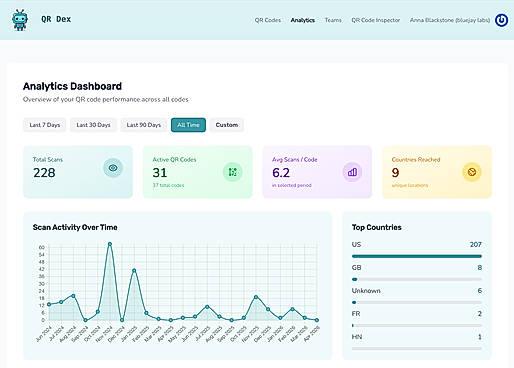This screenshot has height=368, width=514.
Task: Click the globe icon in Countries Reached card
Action: coord(472,172)
